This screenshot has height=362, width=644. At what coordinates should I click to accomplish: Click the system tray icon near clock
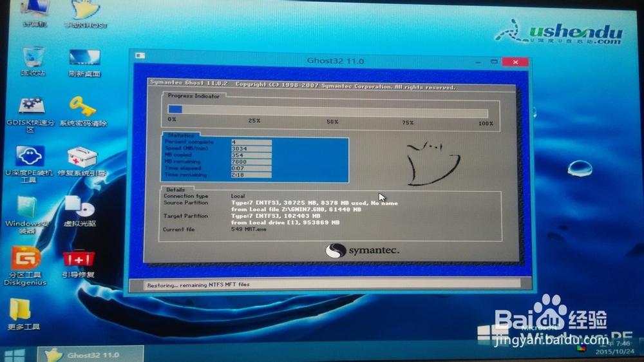(x=582, y=348)
